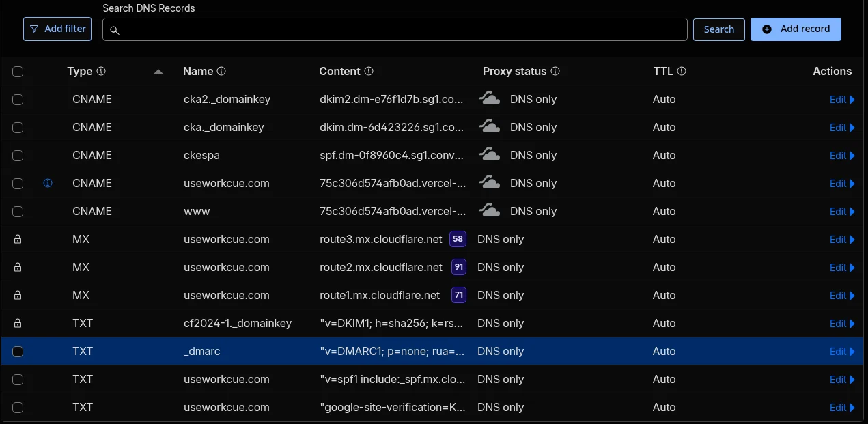Click lock icon on route2 MX row

[18, 268]
